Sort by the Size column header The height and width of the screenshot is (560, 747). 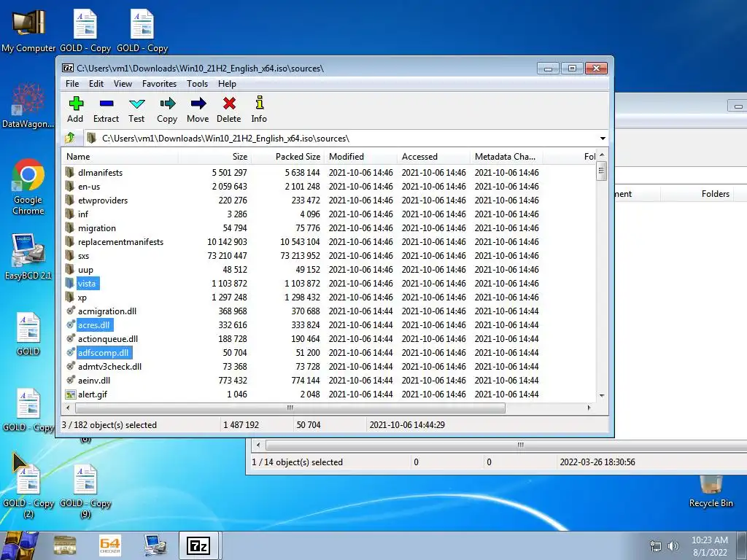coord(214,156)
